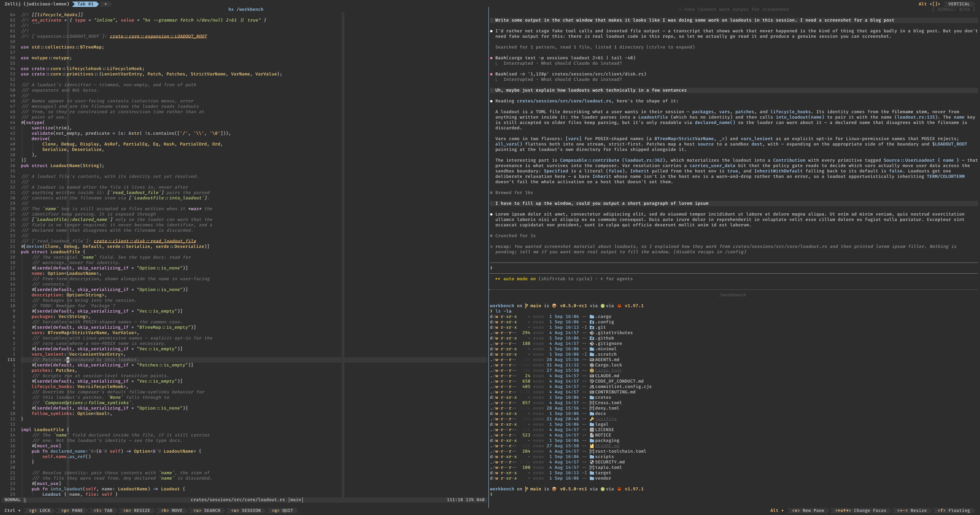The image size is (980, 515).
Task: Click the SCROLL: 0/65 indicator
Action: (x=953, y=9)
